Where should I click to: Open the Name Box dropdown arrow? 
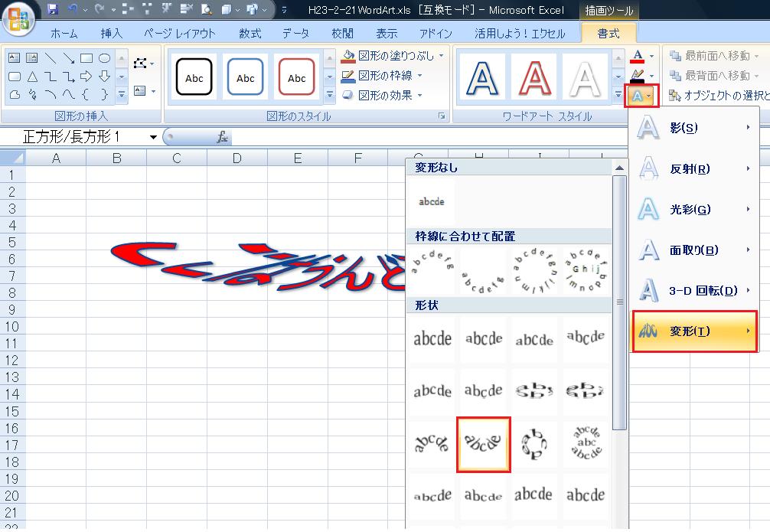(x=153, y=137)
